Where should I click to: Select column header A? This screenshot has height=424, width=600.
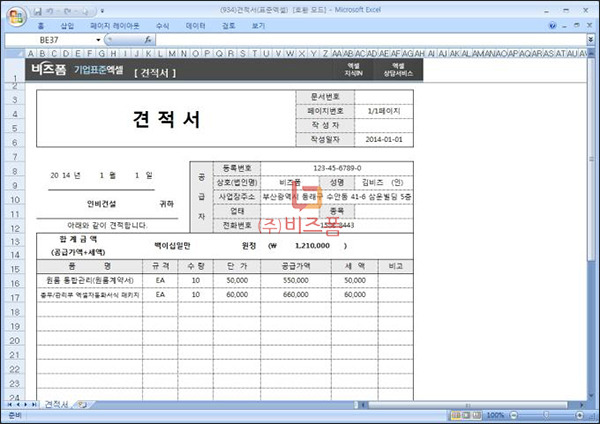31,54
